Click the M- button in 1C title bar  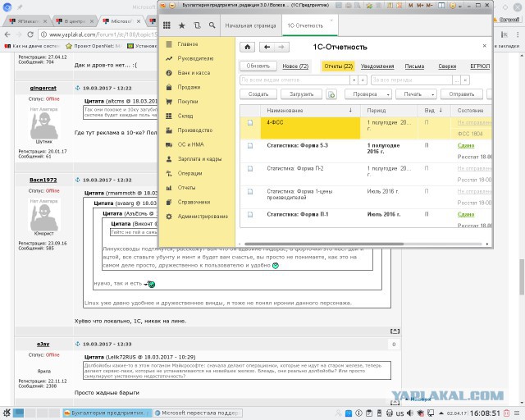click(430, 6)
